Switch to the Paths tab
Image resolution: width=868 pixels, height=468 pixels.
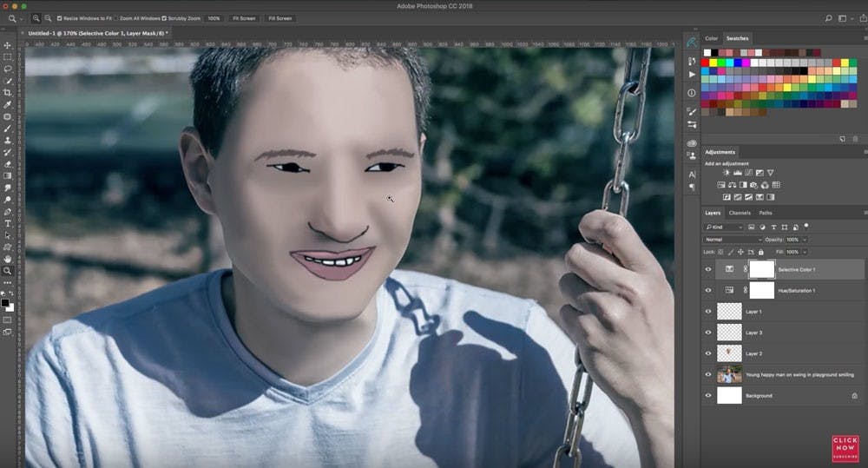pos(766,213)
